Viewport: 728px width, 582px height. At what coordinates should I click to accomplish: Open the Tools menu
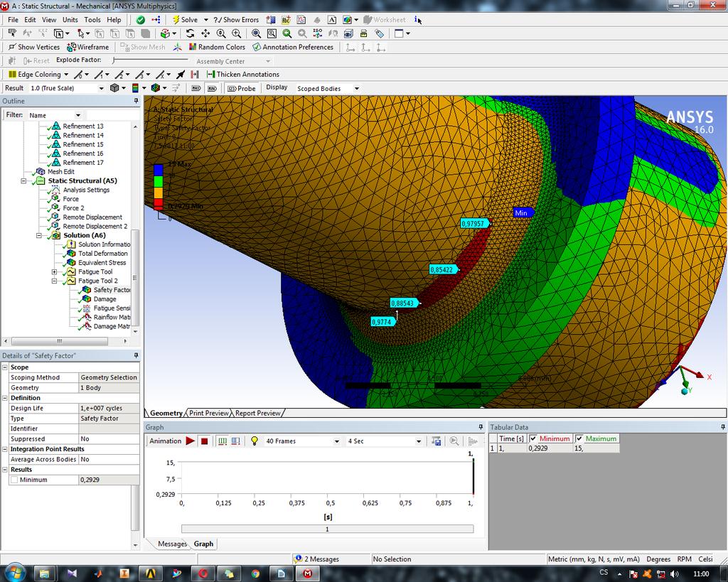pos(92,19)
